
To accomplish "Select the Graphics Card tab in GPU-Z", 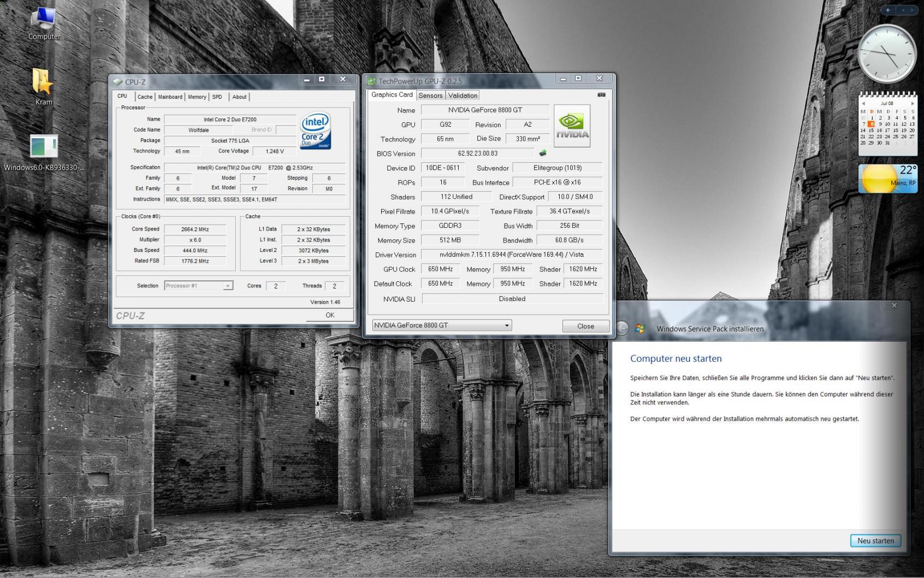I will (392, 95).
